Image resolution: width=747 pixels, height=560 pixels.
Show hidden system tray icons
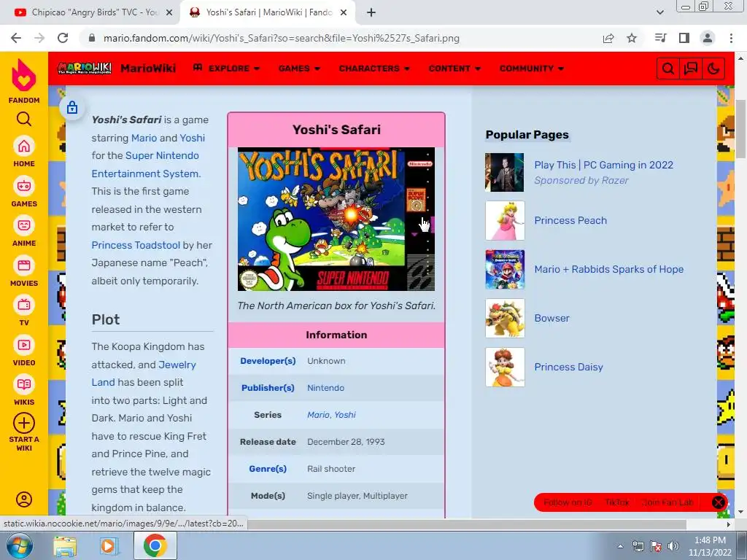pos(620,546)
